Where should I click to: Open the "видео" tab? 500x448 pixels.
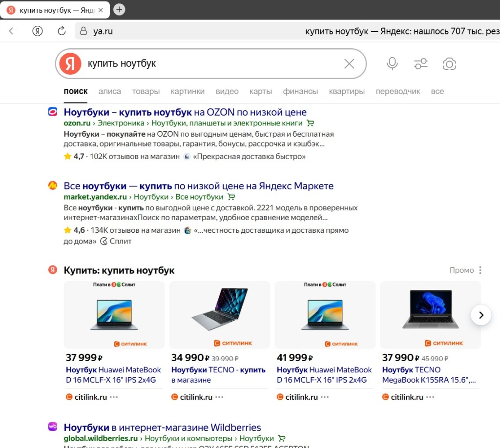click(x=227, y=91)
